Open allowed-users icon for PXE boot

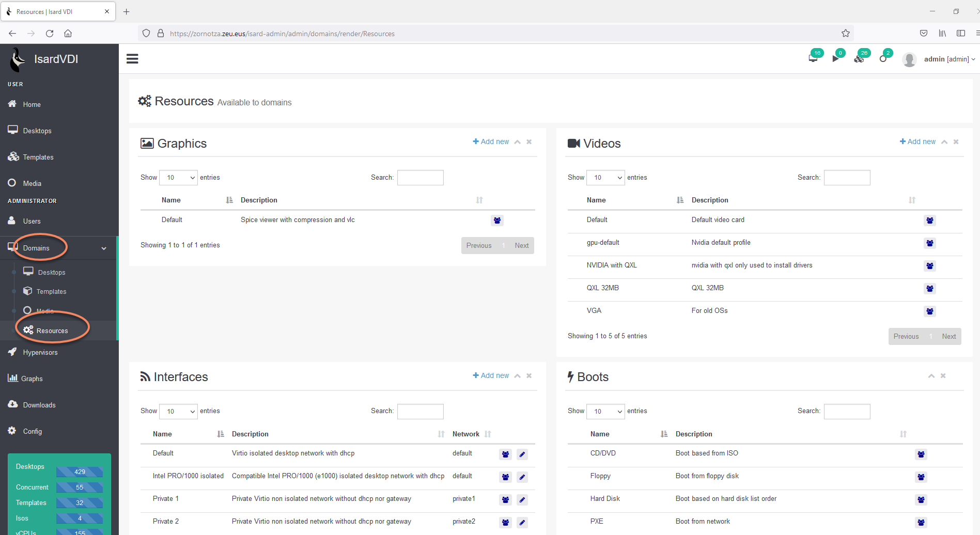[x=921, y=523]
